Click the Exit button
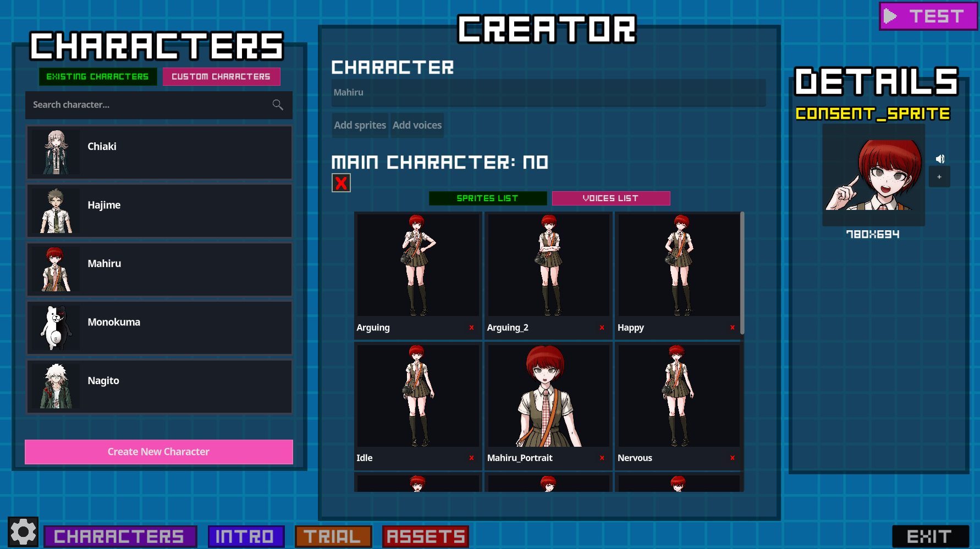Screen dimensions: 980x549 point(930,536)
